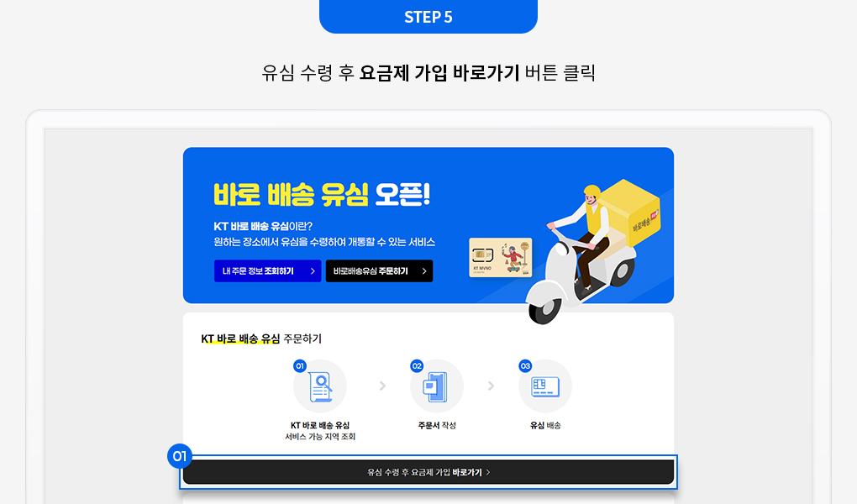The width and height of the screenshot is (857, 504).
Task: Click 유심 수령 후 요금제 가입 바로가기 bar
Action: [428, 472]
